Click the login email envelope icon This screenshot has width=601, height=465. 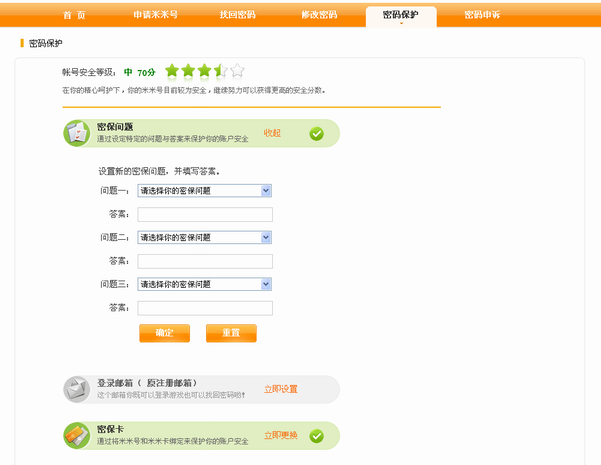[x=78, y=389]
